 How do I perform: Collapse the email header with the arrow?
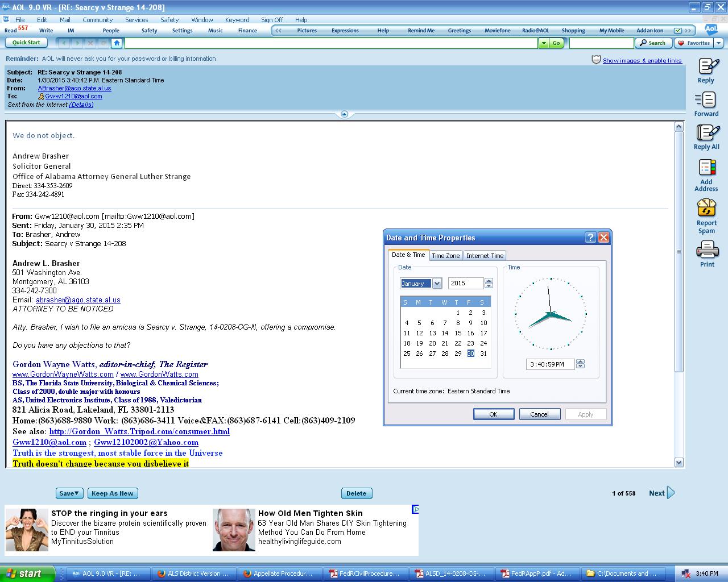click(x=344, y=114)
